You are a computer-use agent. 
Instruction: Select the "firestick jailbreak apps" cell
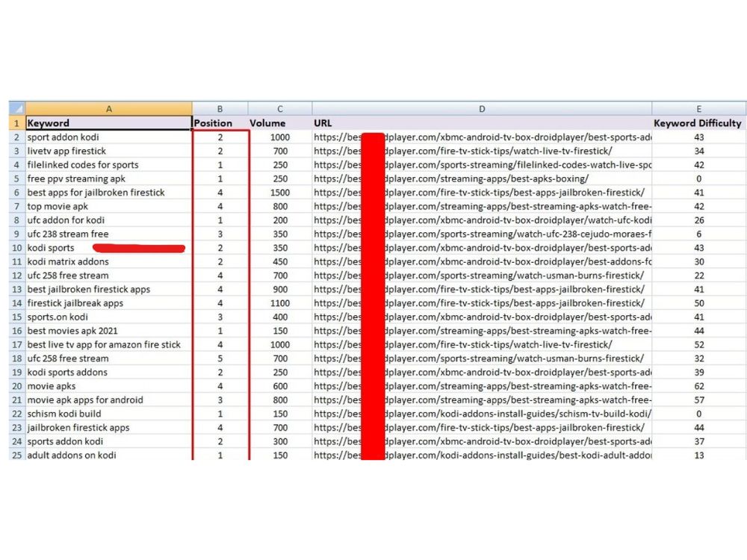pos(108,303)
